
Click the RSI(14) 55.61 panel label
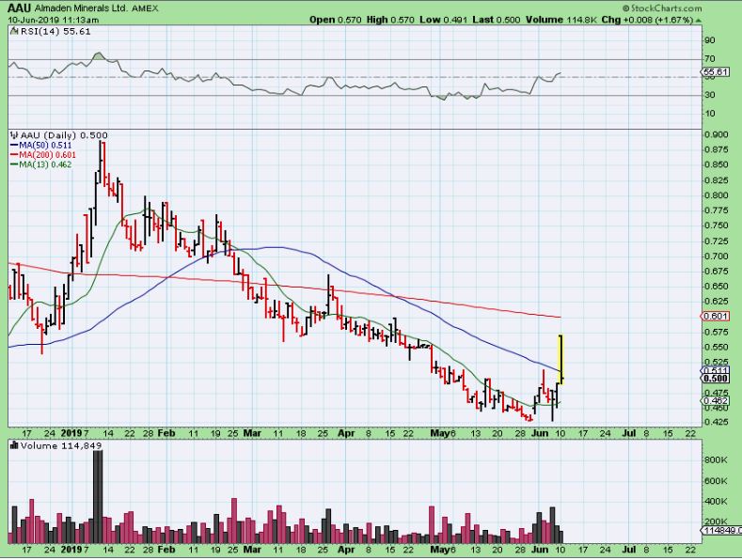pyautogui.click(x=55, y=32)
